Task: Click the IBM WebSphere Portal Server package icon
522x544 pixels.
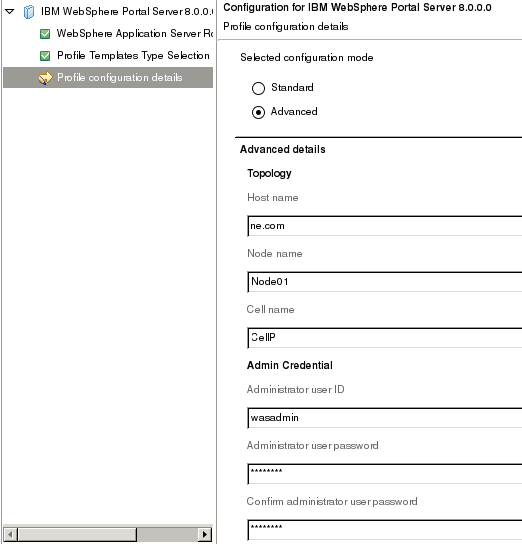Action: pyautogui.click(x=29, y=12)
